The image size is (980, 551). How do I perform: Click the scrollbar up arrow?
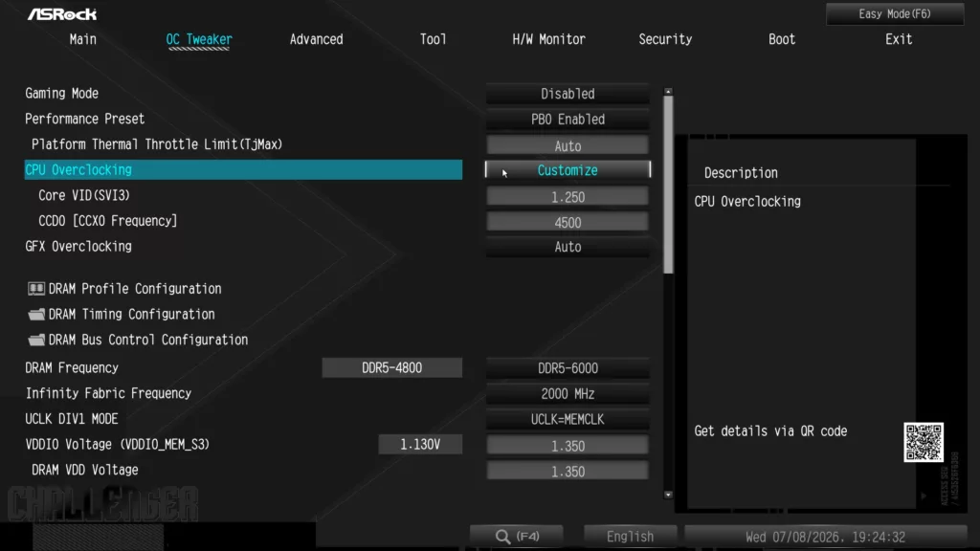pos(668,92)
